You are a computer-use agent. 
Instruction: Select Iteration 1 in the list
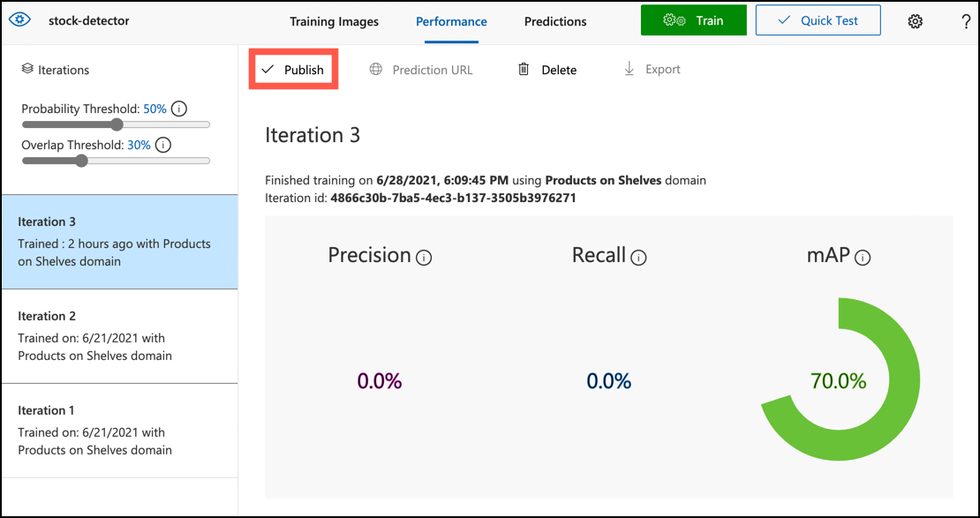coord(119,431)
